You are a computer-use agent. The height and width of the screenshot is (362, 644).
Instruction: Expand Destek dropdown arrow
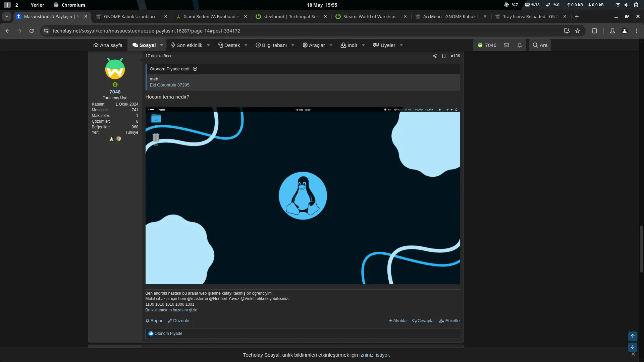coord(246,45)
